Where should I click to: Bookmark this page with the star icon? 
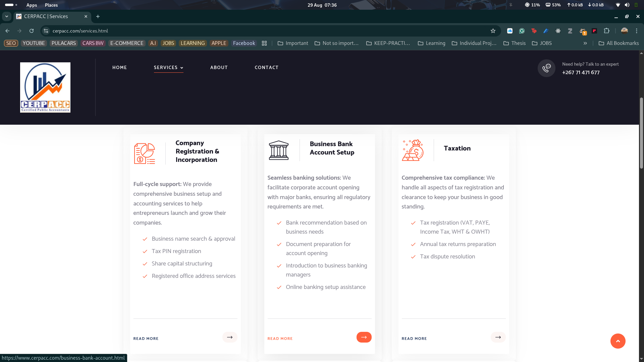(x=493, y=31)
